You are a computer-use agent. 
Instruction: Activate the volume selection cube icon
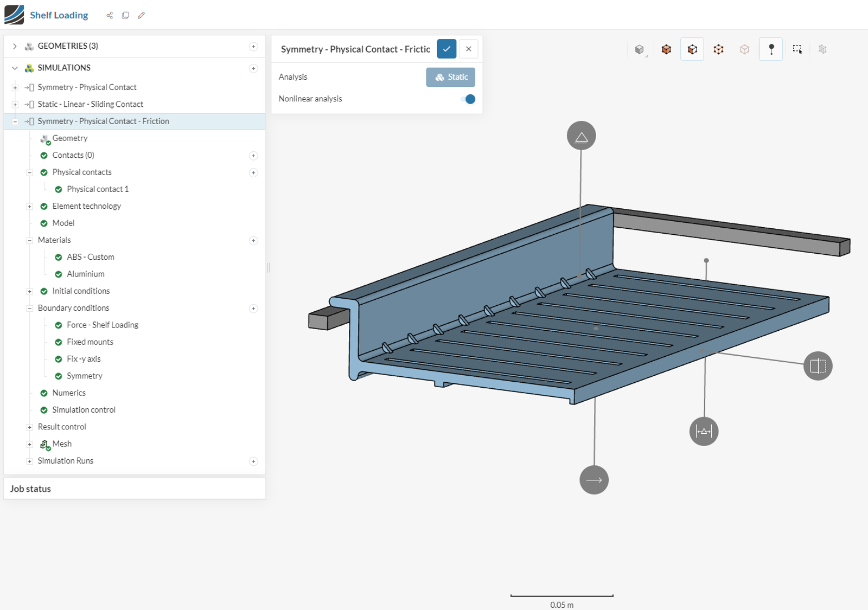point(666,49)
